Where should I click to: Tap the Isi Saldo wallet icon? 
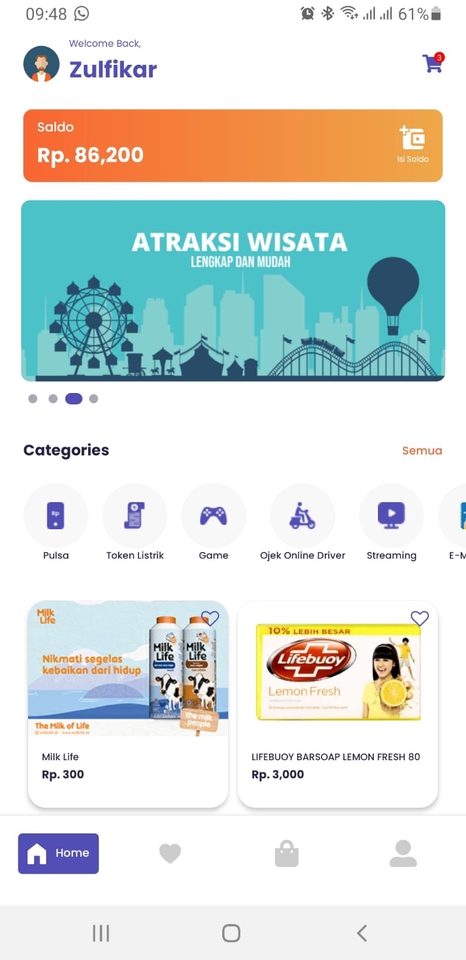pyautogui.click(x=412, y=138)
